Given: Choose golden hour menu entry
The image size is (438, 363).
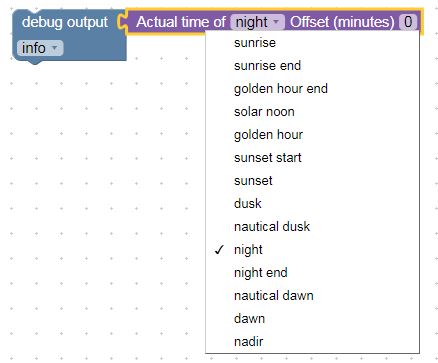Looking at the screenshot, I should tap(312, 135).
